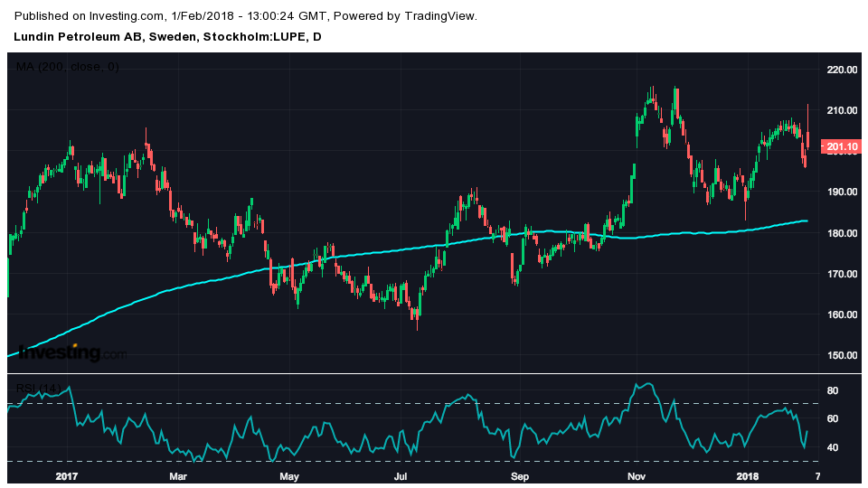Click the 210.00 price axis label

click(842, 110)
